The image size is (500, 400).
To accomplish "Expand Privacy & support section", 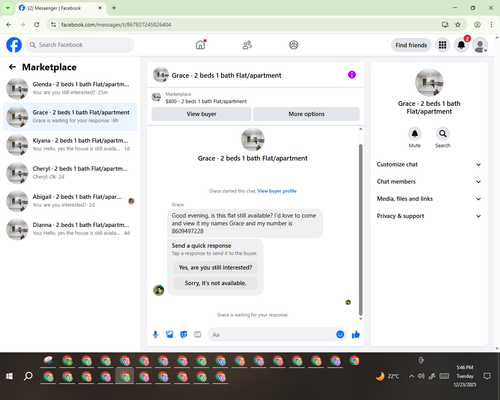I will [429, 216].
